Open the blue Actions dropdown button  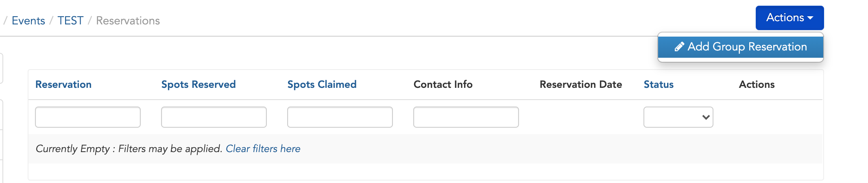[x=789, y=18]
